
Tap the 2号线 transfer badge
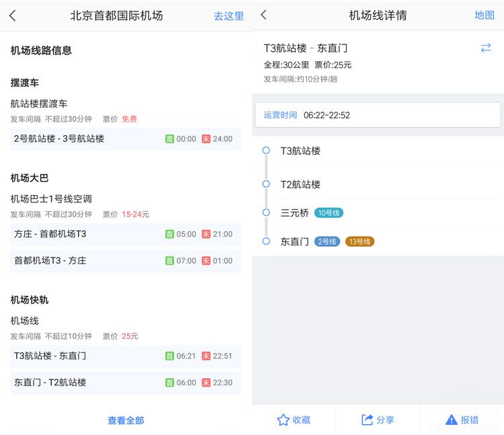click(327, 241)
